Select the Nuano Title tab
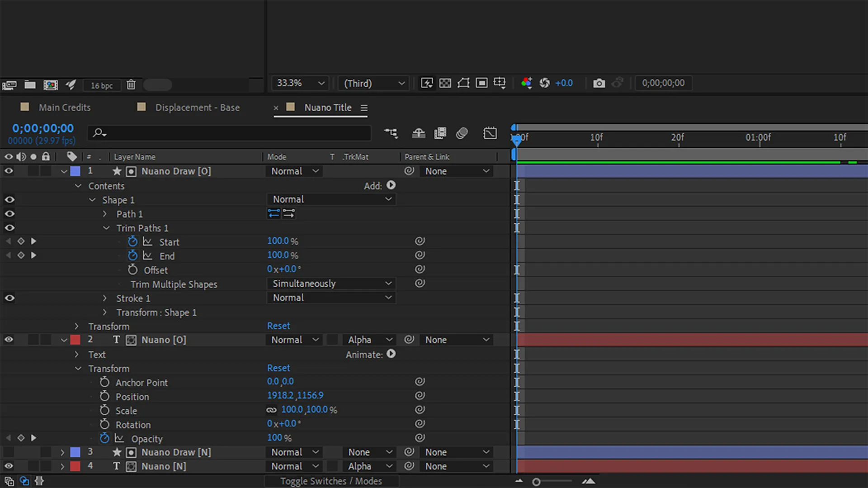The image size is (868, 488). click(328, 108)
